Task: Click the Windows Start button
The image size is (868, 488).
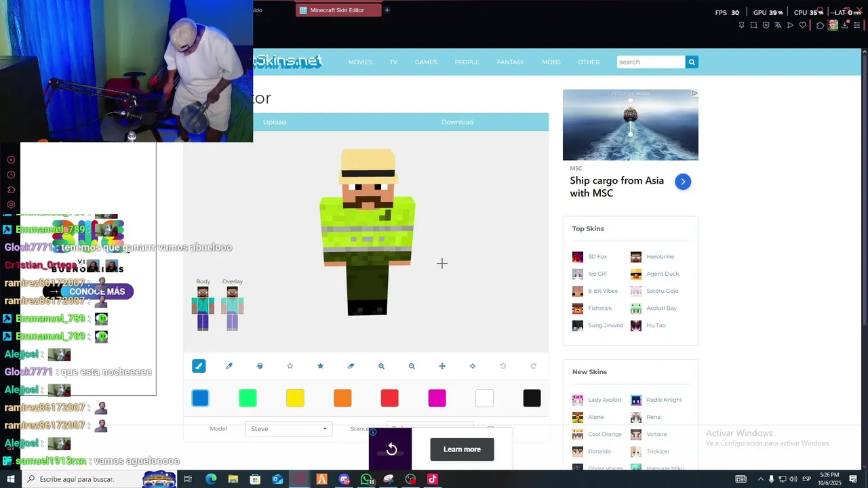Action: tap(10, 479)
